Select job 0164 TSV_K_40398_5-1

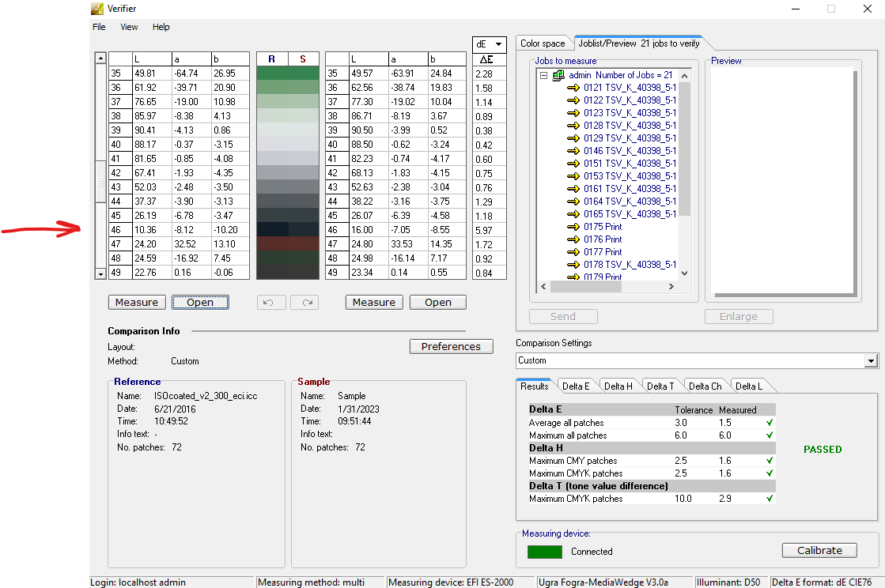[630, 202]
